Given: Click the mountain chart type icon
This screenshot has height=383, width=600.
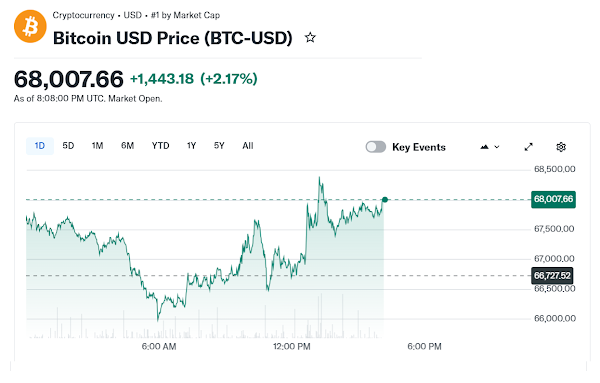Looking at the screenshot, I should (x=484, y=147).
